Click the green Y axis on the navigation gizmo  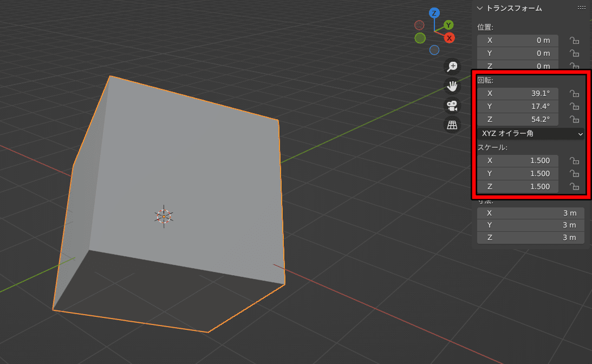(448, 25)
